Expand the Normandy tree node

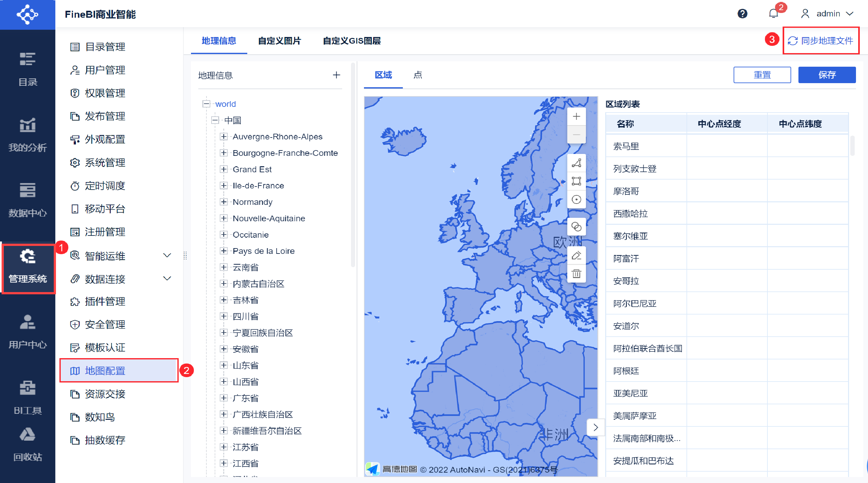pyautogui.click(x=223, y=202)
